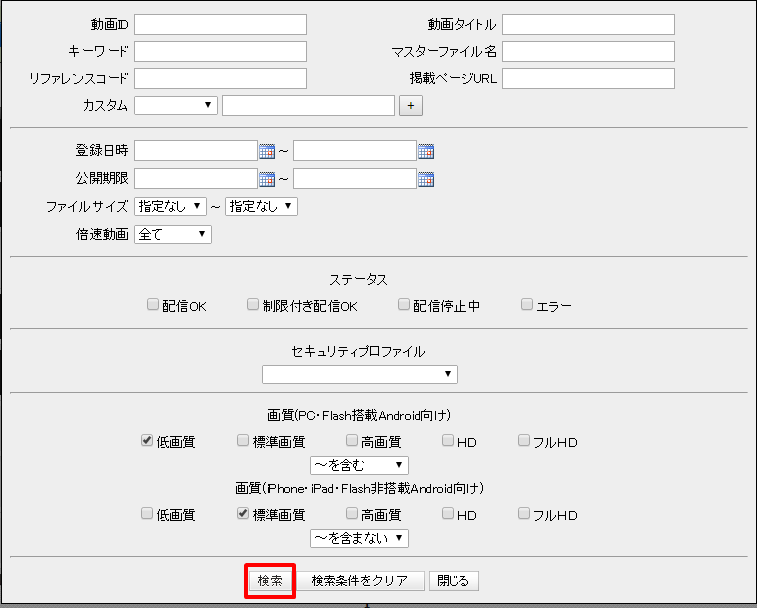
Task: Open the ファイルサイズ minimum dropdown
Action: click(170, 207)
